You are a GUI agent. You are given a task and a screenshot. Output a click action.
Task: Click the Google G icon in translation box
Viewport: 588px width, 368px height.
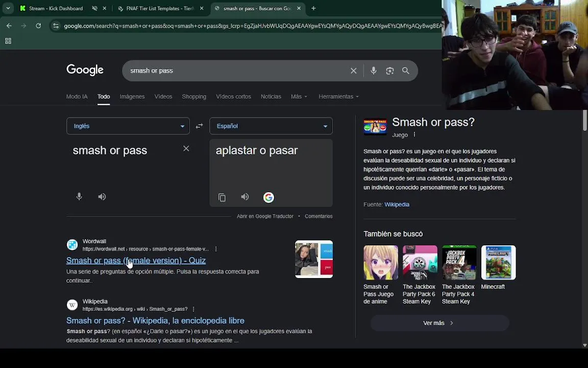click(x=268, y=197)
